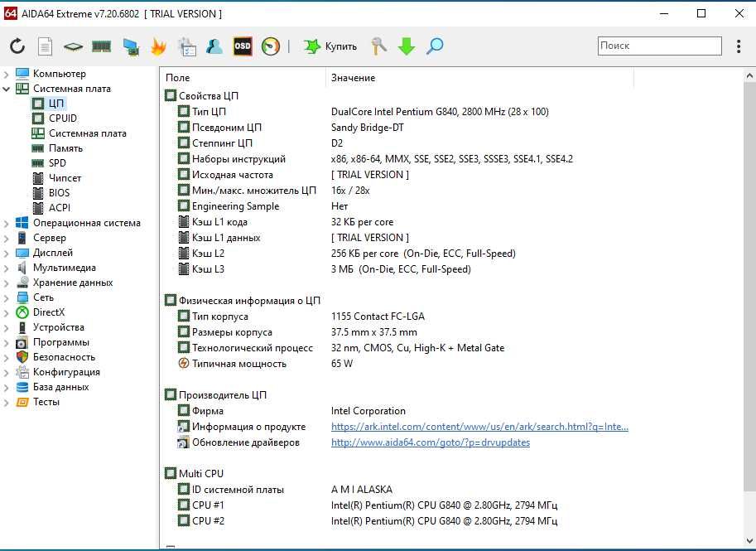The height and width of the screenshot is (551, 756).
Task: Click the motherboard chip toolbar icon
Action: pos(73,46)
